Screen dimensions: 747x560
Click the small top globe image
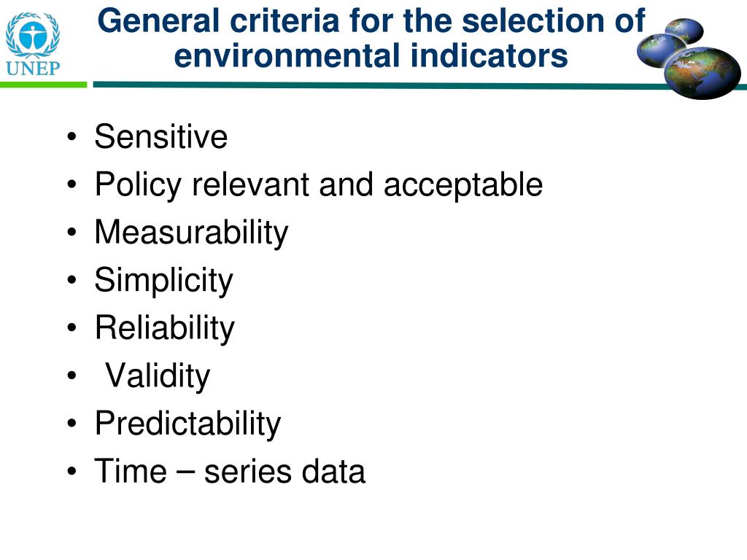[x=684, y=29]
